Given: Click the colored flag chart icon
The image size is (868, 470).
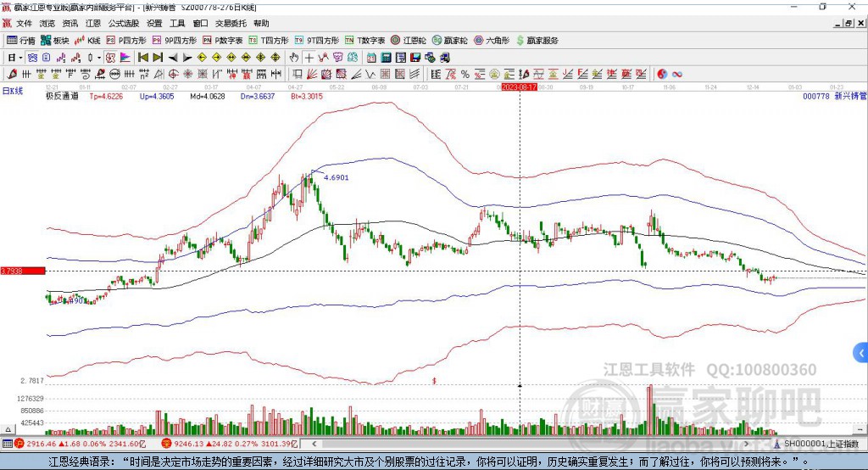Looking at the screenshot, I should (x=125, y=57).
